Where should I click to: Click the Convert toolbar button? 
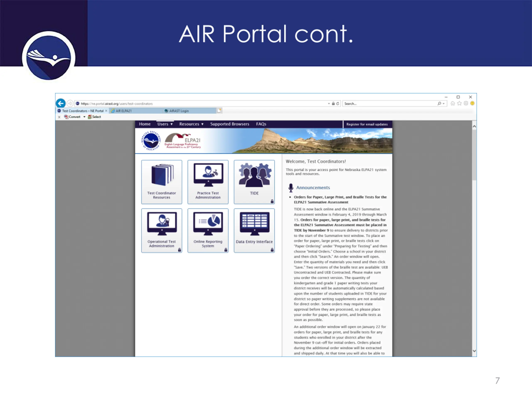[72, 117]
